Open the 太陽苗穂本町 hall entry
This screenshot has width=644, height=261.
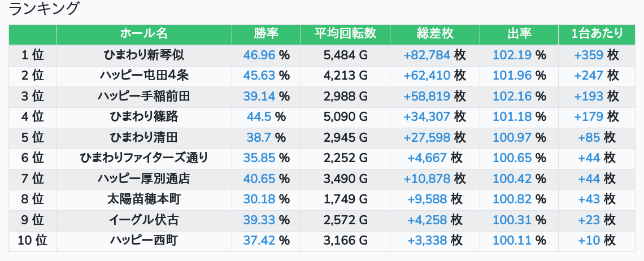click(x=143, y=199)
